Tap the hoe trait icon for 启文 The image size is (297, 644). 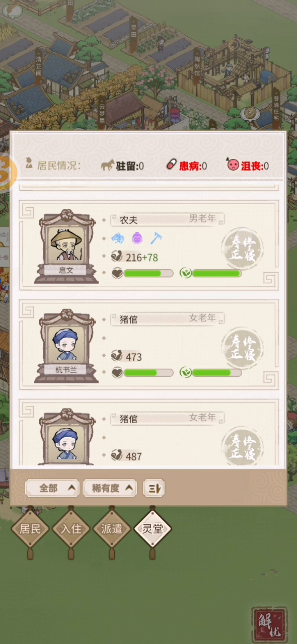(x=156, y=238)
